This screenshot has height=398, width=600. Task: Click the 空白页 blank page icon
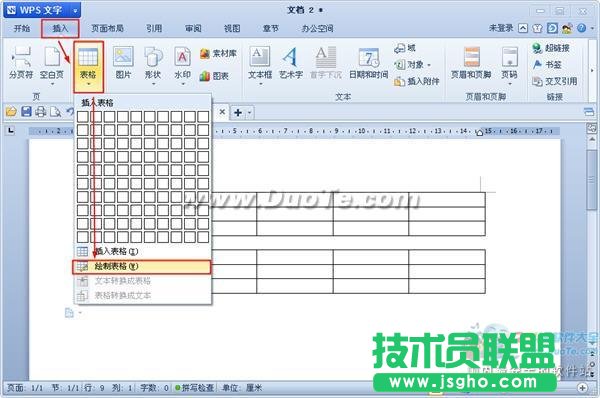point(52,57)
